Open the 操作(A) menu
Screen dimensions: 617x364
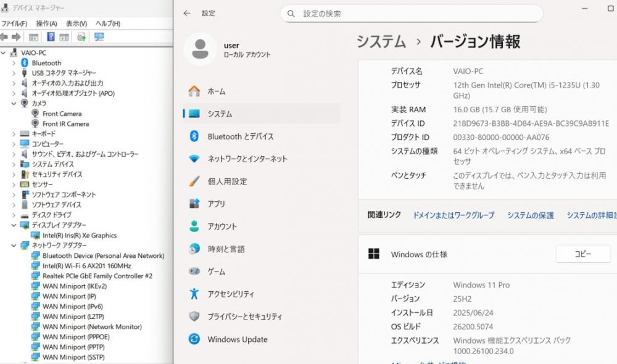point(46,23)
